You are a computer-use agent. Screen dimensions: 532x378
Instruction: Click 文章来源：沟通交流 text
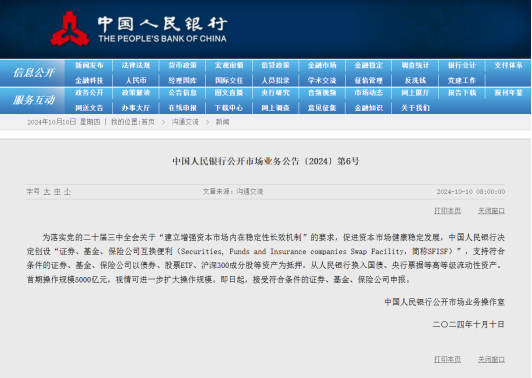tap(233, 192)
